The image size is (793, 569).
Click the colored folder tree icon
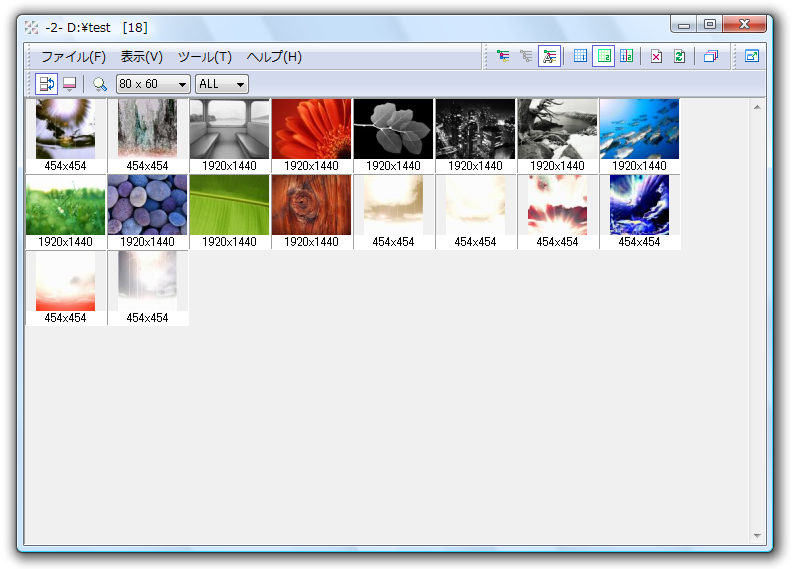tap(503, 56)
